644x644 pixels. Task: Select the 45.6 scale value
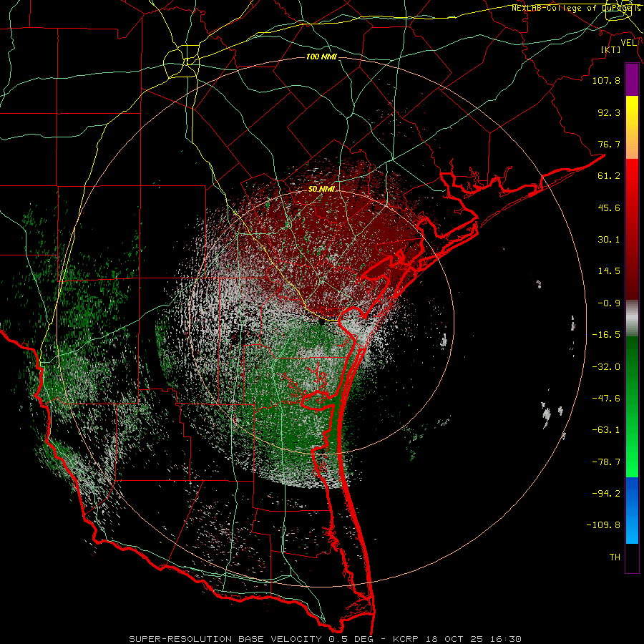(609, 208)
